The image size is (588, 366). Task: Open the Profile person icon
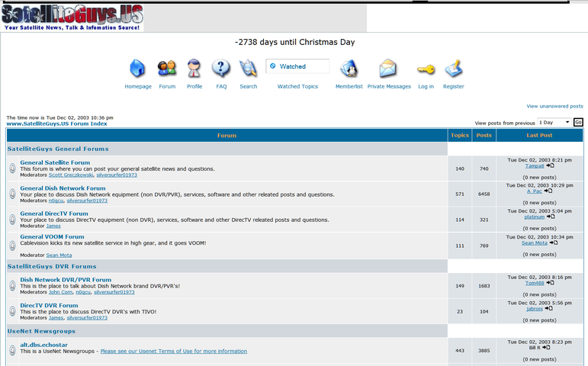tap(194, 69)
